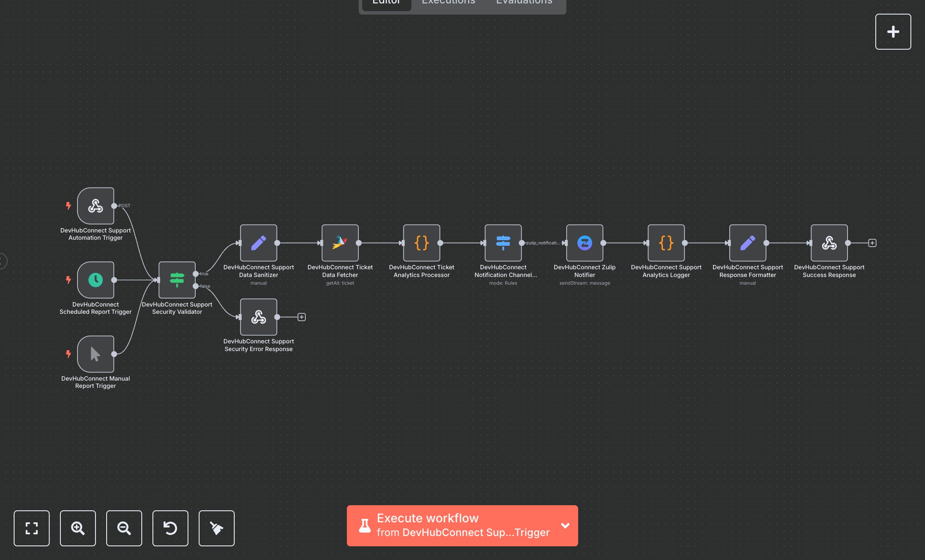Select the DevHubConnect Manual Report Trigger node
This screenshot has height=560, width=925.
click(95, 354)
